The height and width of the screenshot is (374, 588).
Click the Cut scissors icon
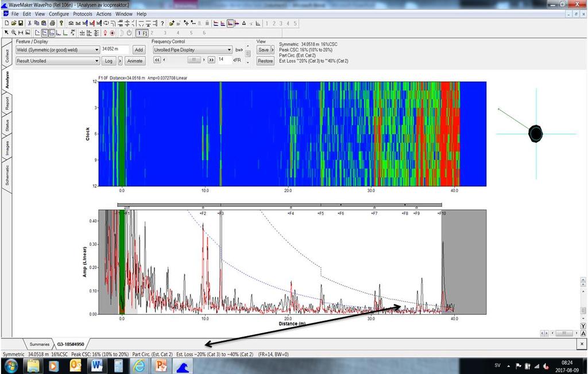tap(30, 23)
